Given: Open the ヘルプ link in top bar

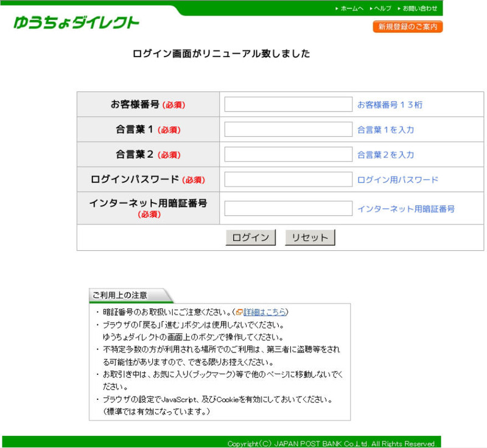Looking at the screenshot, I should click(383, 9).
